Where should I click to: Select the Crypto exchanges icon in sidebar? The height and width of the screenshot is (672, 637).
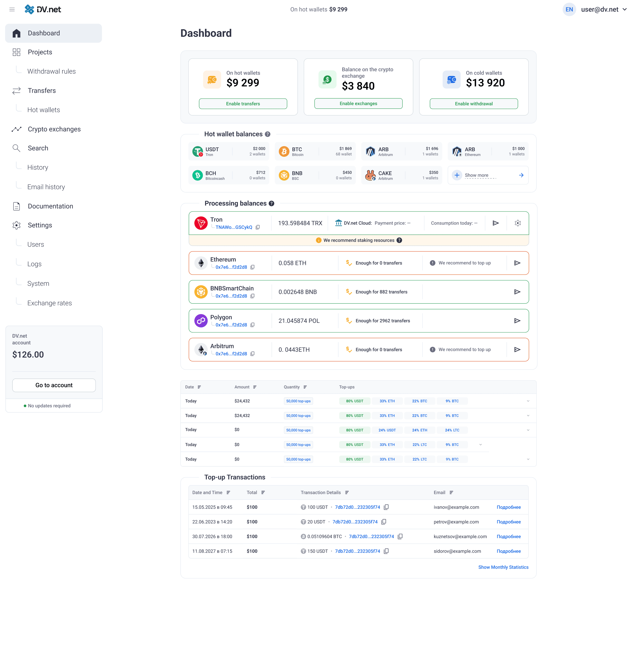pyautogui.click(x=16, y=129)
